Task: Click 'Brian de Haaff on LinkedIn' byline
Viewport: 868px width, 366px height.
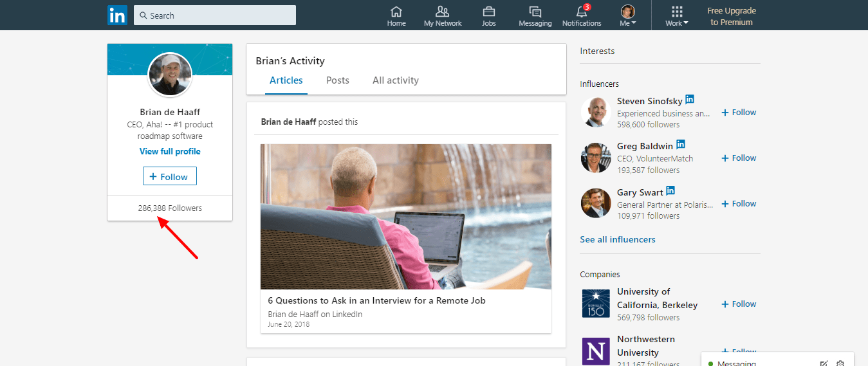Action: point(315,314)
